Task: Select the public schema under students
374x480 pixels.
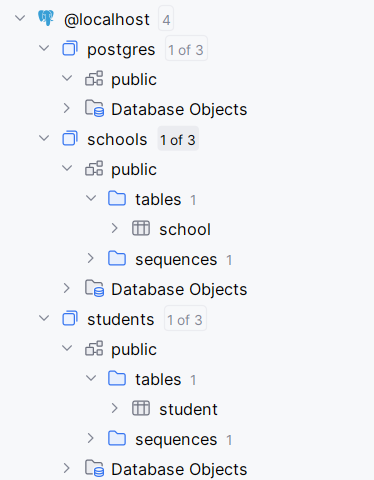Action: (x=134, y=349)
